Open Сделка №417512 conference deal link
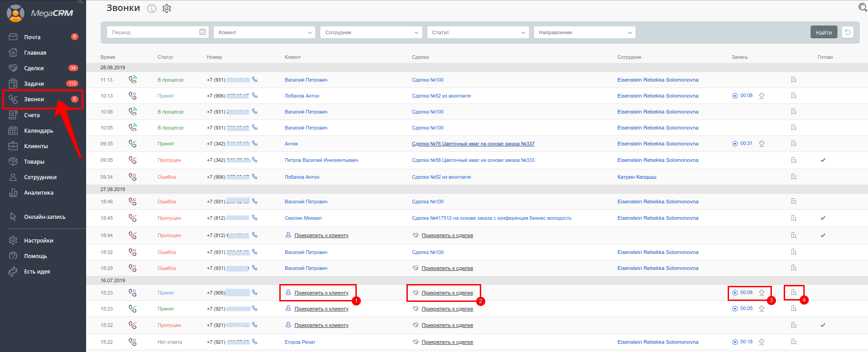Viewport: 868px width, 352px height. pos(492,218)
